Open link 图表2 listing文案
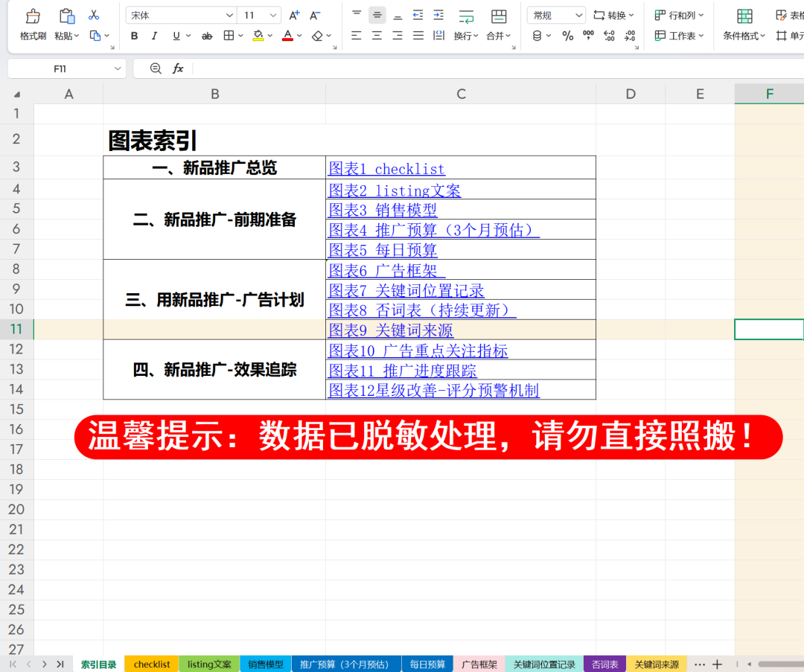 tap(395, 191)
